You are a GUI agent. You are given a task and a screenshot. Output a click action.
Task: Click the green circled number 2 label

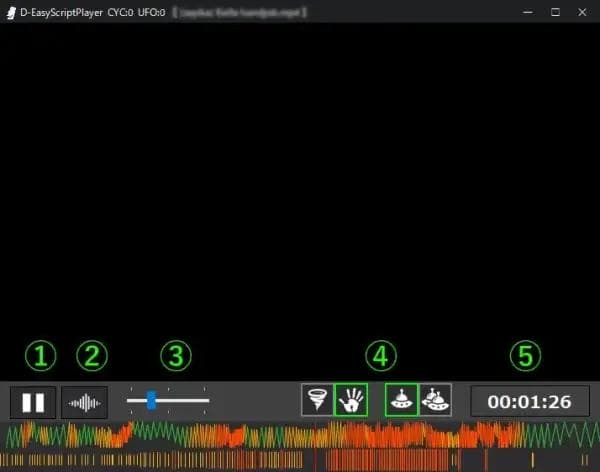(92, 354)
